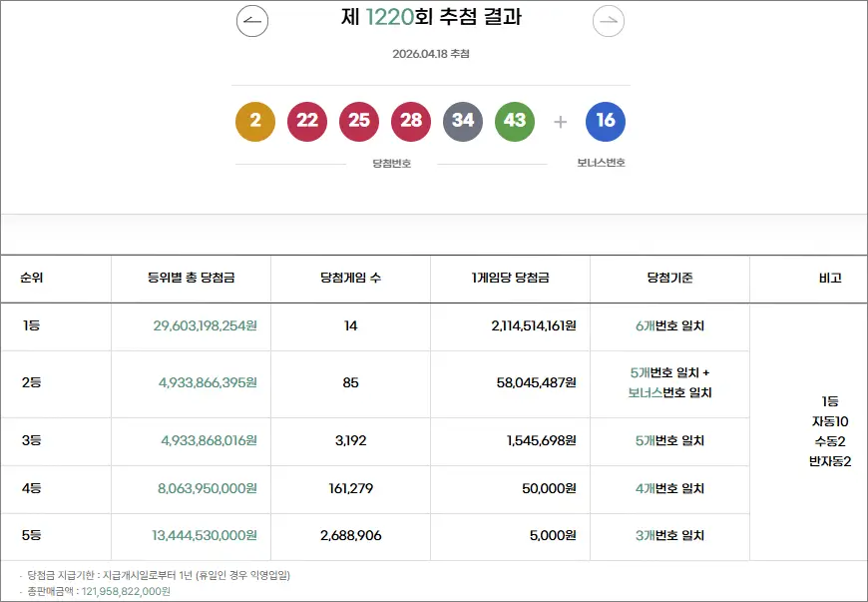Select the red ball number 25
The image size is (868, 602).
359,122
